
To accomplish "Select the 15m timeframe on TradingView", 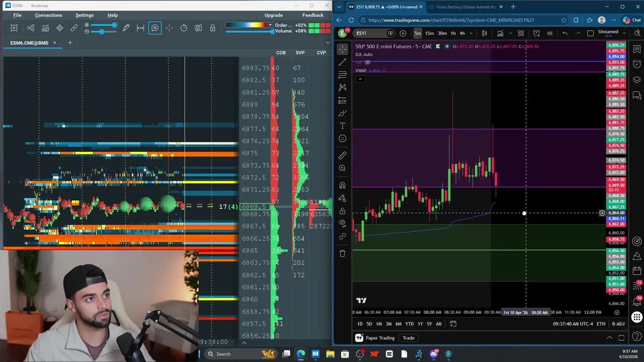I will pyautogui.click(x=429, y=33).
